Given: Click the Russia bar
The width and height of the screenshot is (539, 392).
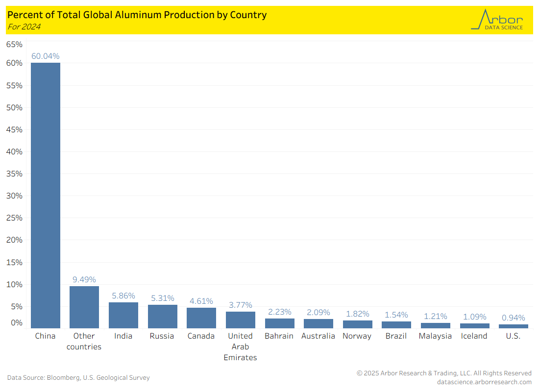Looking at the screenshot, I should pyautogui.click(x=162, y=317).
